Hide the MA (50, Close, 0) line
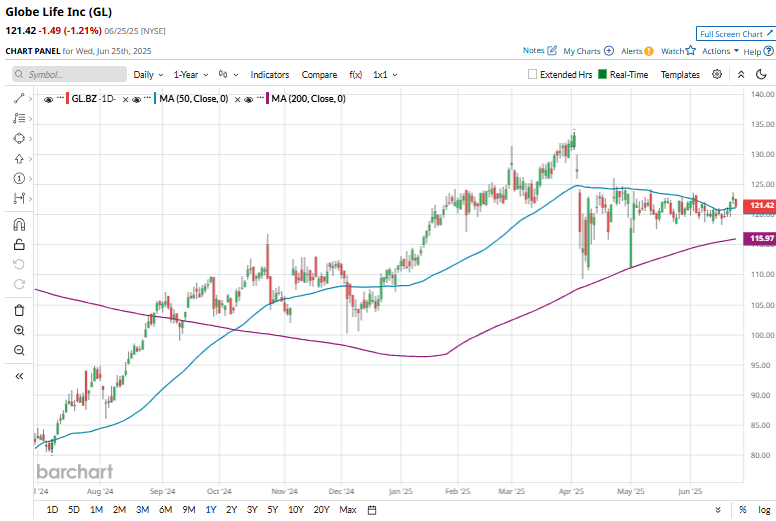Image resolution: width=776 pixels, height=521 pixels. point(149,98)
